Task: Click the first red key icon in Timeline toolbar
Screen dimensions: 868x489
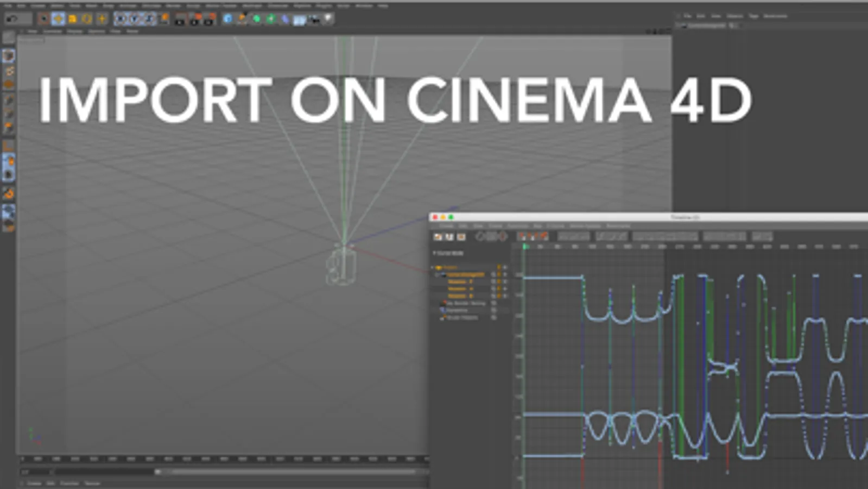Action: tap(522, 236)
